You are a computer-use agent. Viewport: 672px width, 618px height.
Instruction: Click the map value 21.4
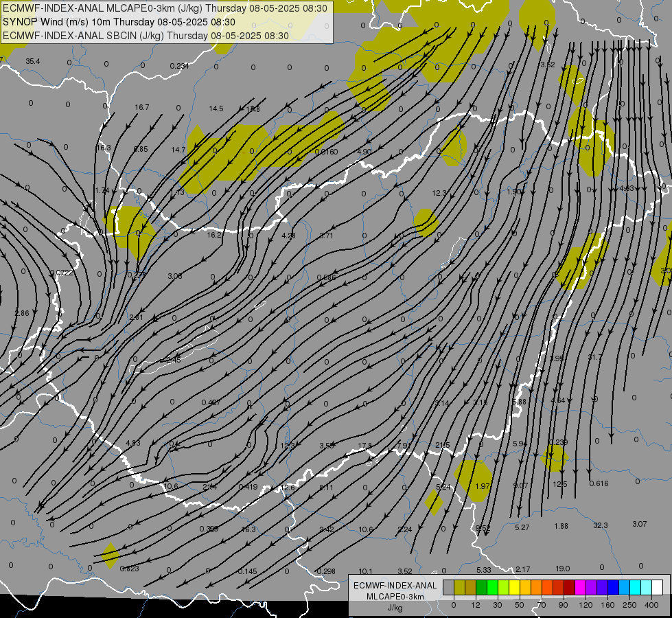click(210, 487)
